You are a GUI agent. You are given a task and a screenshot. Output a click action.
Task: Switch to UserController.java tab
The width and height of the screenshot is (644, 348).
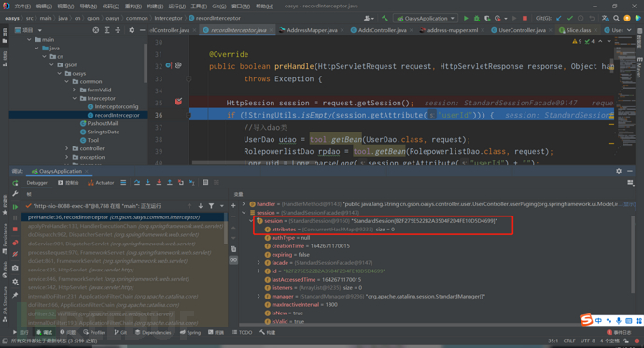point(522,30)
